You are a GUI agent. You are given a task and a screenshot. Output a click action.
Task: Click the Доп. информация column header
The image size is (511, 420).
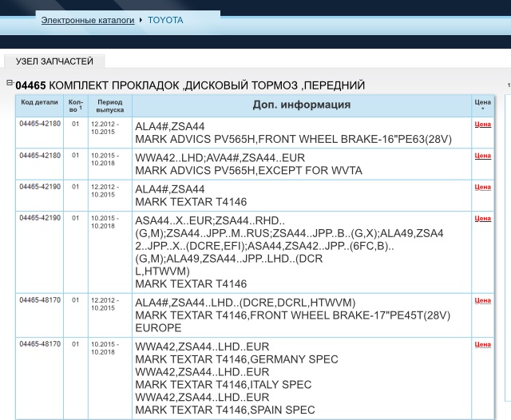[x=302, y=105]
